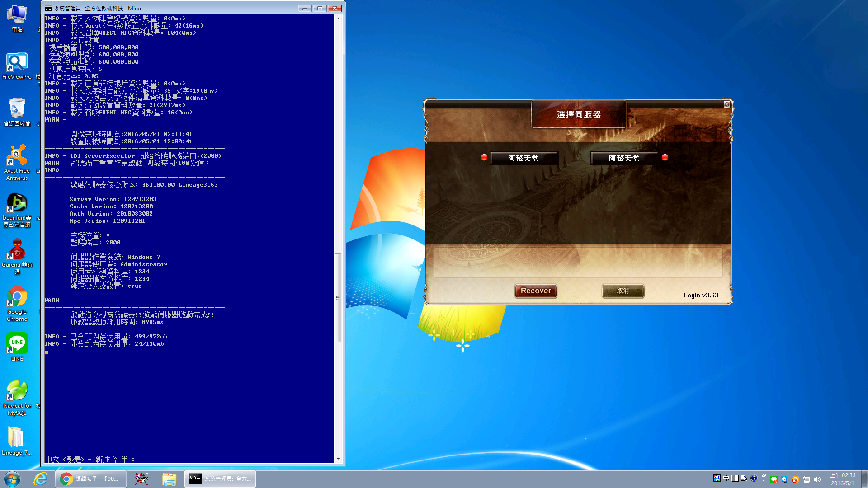Launch the LINE desktop shortcut
Viewport: 868px width, 488px height.
(17, 347)
